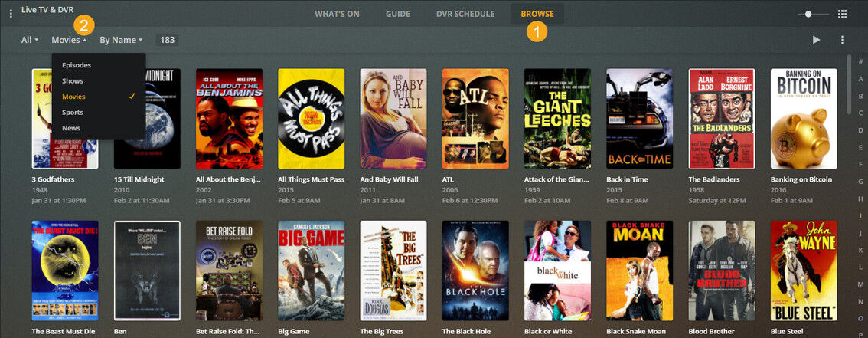Open the All filter dropdown
This screenshot has height=338, width=868.
point(30,40)
